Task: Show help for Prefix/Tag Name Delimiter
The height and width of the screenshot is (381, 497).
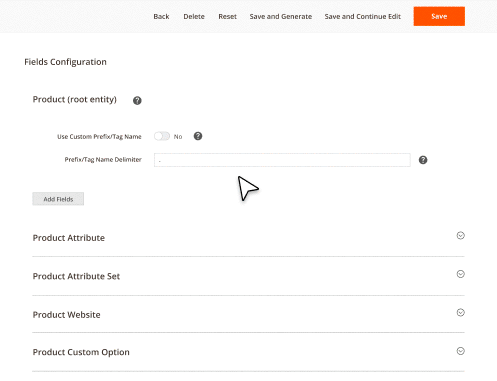Action: pos(423,160)
